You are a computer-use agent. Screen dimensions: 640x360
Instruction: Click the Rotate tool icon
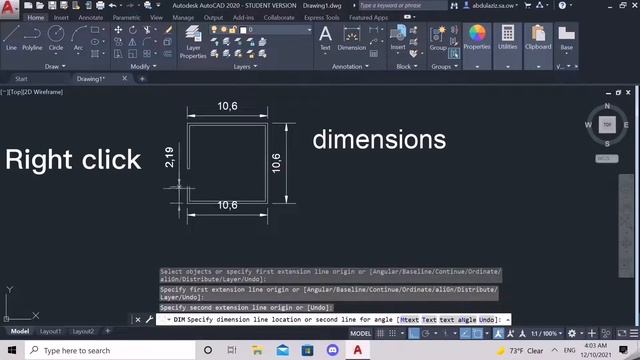coord(133,30)
